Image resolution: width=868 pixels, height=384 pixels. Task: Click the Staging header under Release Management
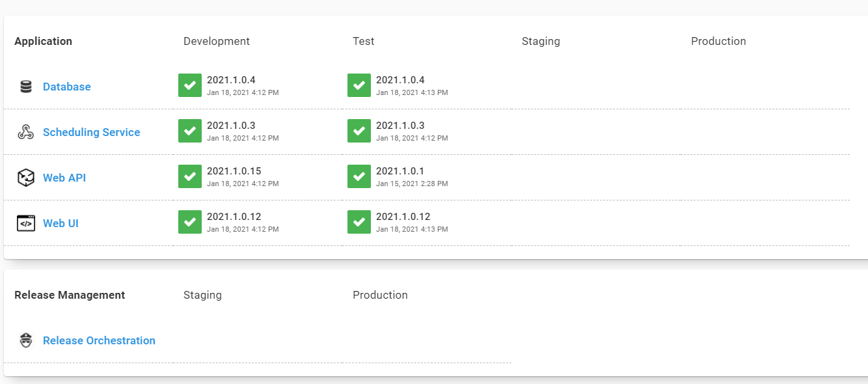202,295
